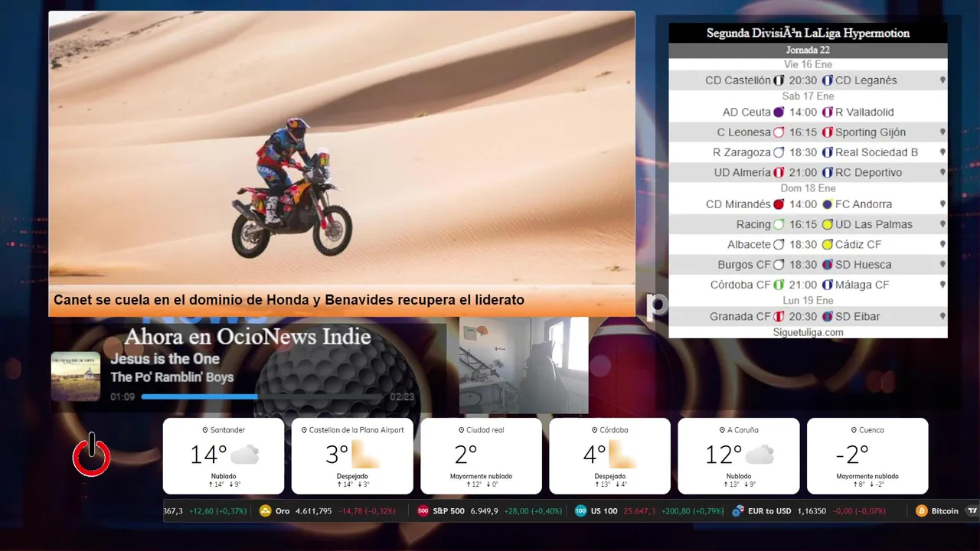Click the EUR to USD rate 1,16350
Screen dimensions: 980x551
[812, 510]
